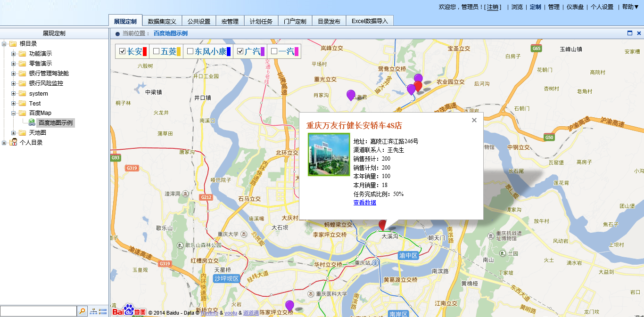Enable the 东风小康 checkbox
Viewport: 644px width, 317px height.
tap(190, 51)
